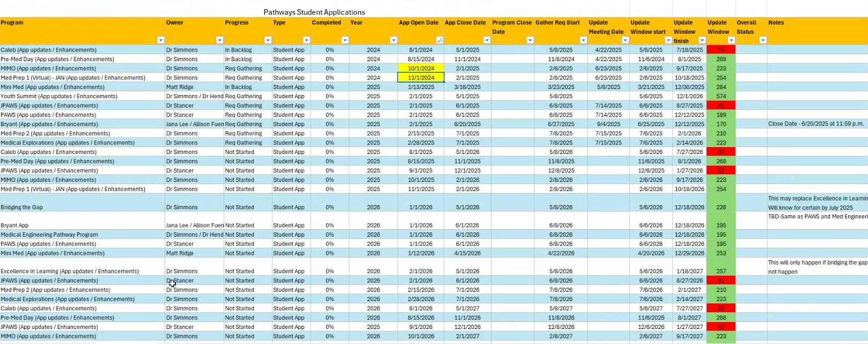Open the Completed column filter dropdown
Image resolution: width=868 pixels, height=344 pixels.
pyautogui.click(x=345, y=40)
